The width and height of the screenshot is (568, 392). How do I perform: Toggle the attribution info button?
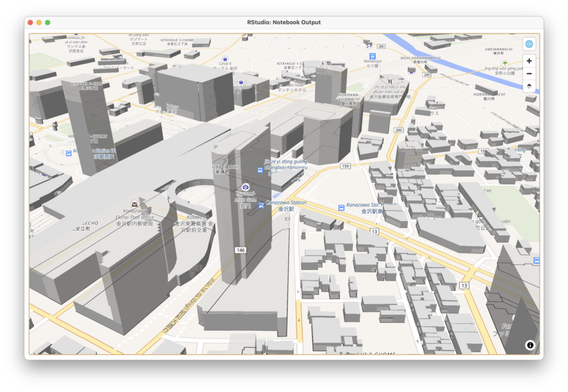(x=530, y=345)
